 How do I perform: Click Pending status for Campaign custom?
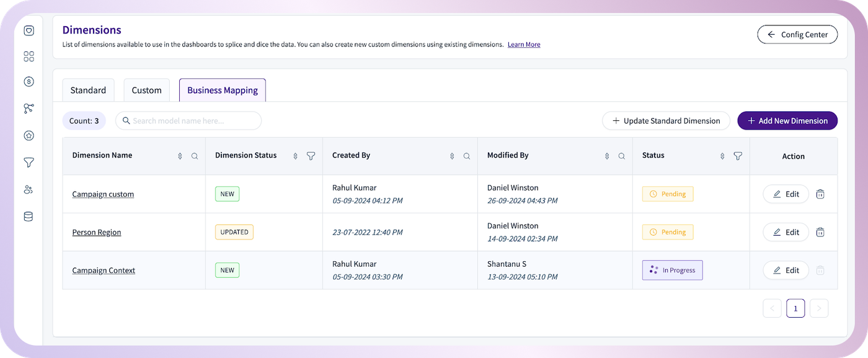point(668,194)
